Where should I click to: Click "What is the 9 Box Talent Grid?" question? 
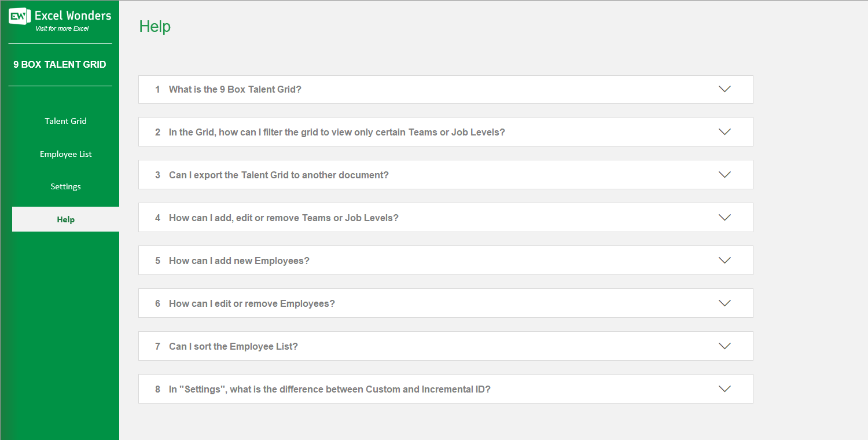click(235, 90)
